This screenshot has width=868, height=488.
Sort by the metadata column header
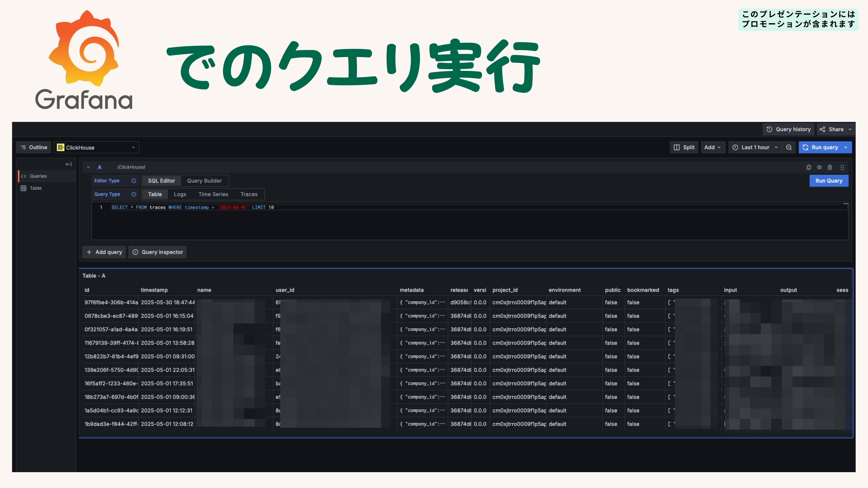click(412, 290)
